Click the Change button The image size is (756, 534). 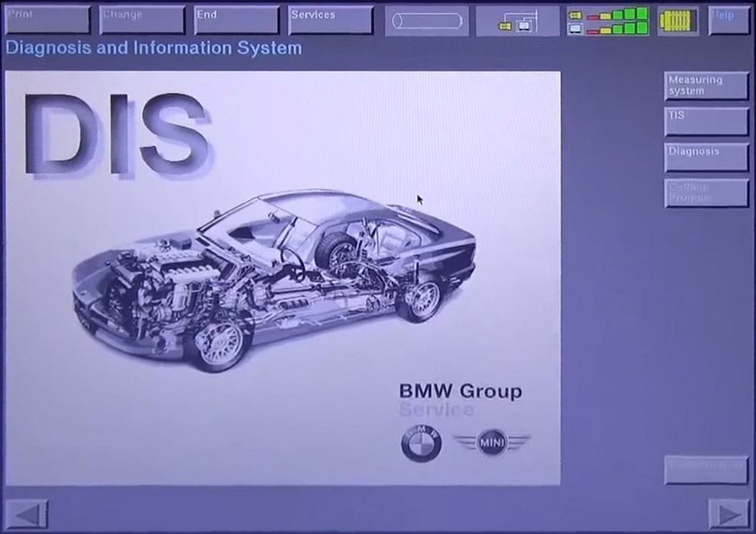pyautogui.click(x=142, y=20)
